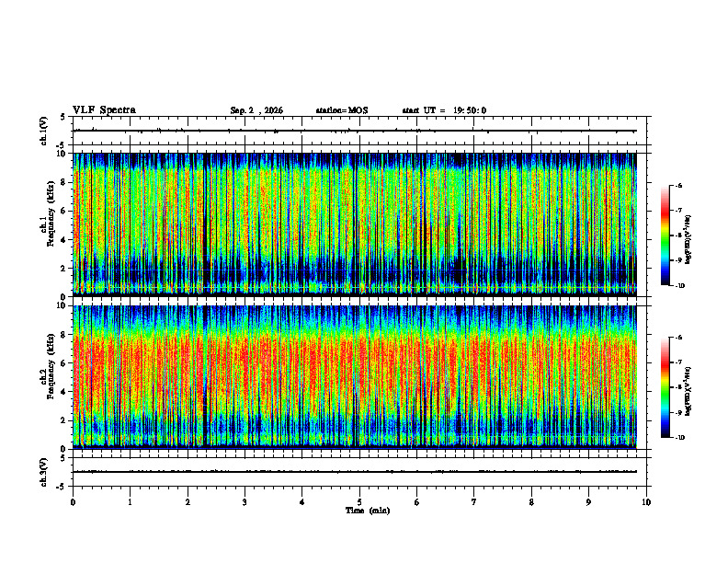728x563 pixels.
Task: Click the dark gap near minute 2.3 in ch.1
Action: click(x=206, y=224)
